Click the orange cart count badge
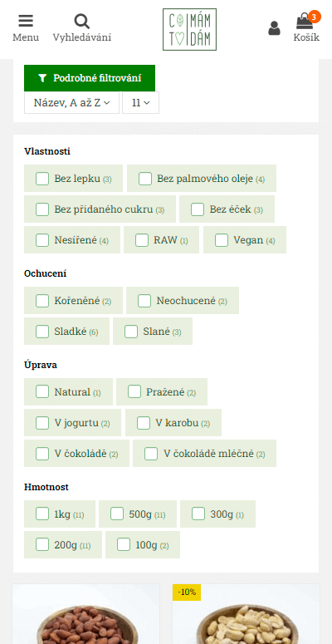 tap(314, 17)
